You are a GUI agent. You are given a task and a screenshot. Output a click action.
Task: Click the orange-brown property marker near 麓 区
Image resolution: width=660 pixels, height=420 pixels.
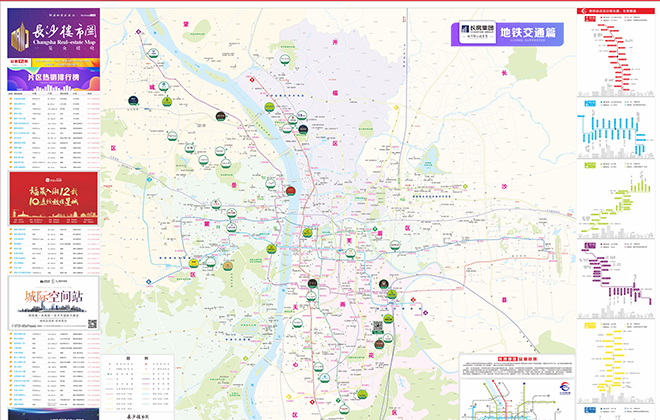pos(228,266)
